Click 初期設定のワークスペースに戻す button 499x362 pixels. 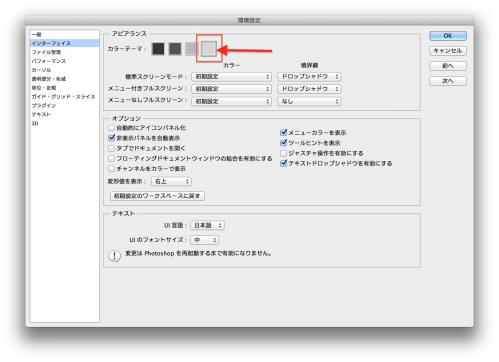(x=157, y=196)
